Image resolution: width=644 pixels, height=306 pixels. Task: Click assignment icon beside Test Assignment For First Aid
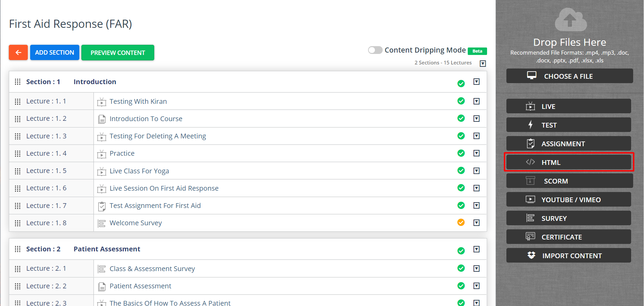coord(102,206)
